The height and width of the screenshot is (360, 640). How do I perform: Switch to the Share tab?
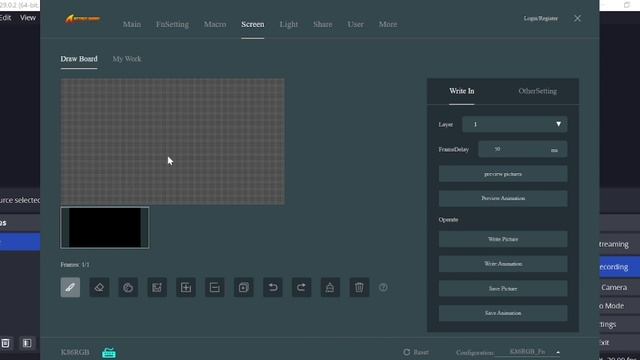[322, 24]
